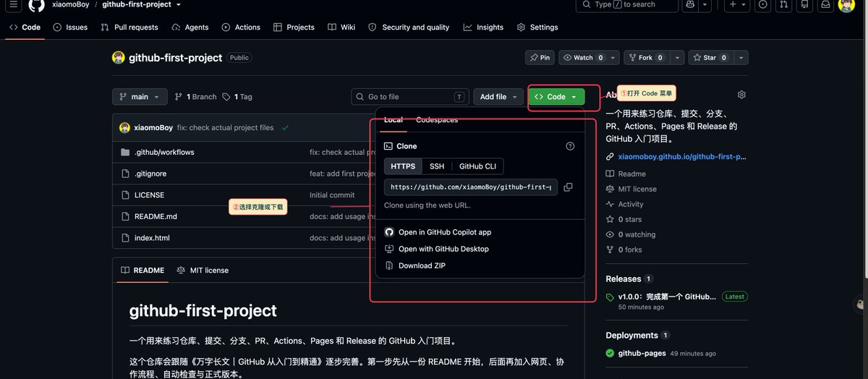View the 1 Tag link

(x=237, y=97)
